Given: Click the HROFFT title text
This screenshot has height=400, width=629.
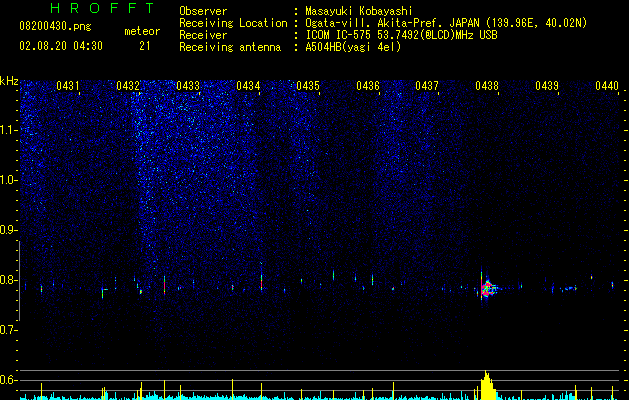Looking at the screenshot, I should coord(103,8).
